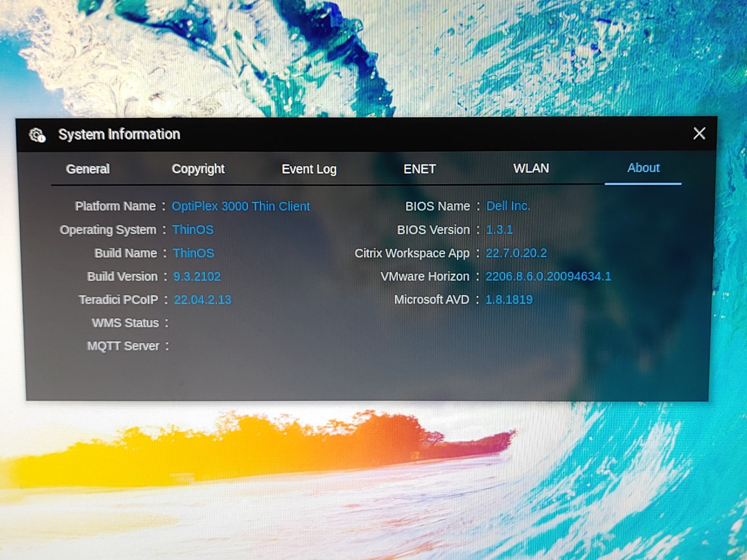Switch to the General tab
The width and height of the screenshot is (747, 560).
point(88,169)
